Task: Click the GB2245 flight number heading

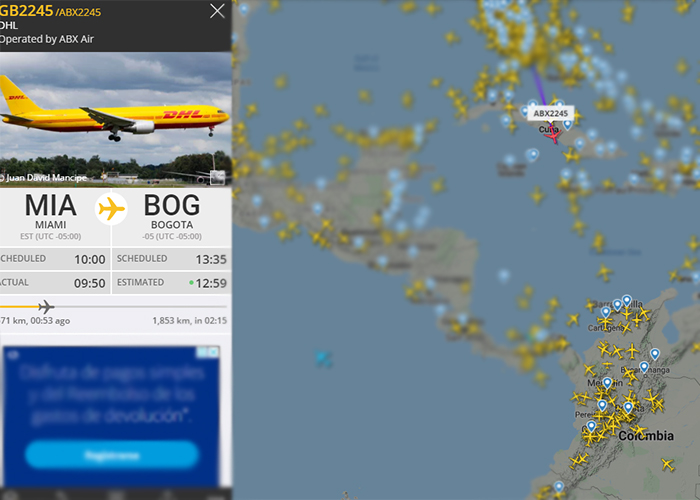Action: [26, 11]
